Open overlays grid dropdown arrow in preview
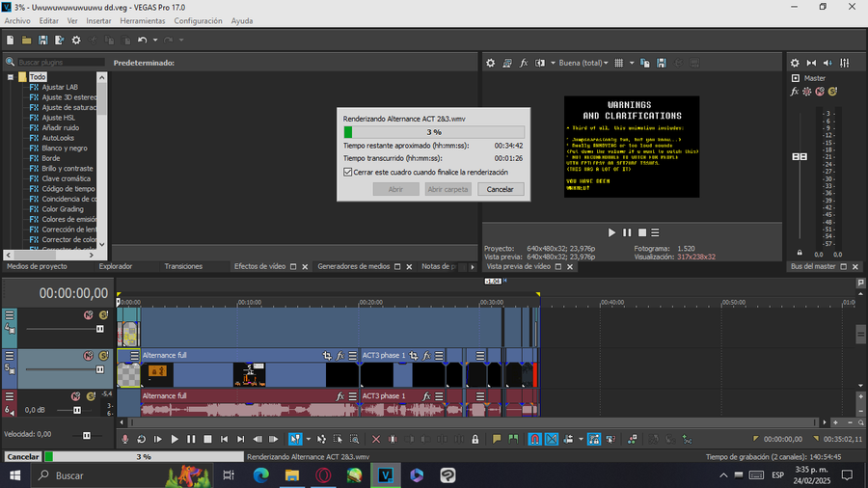 632,63
